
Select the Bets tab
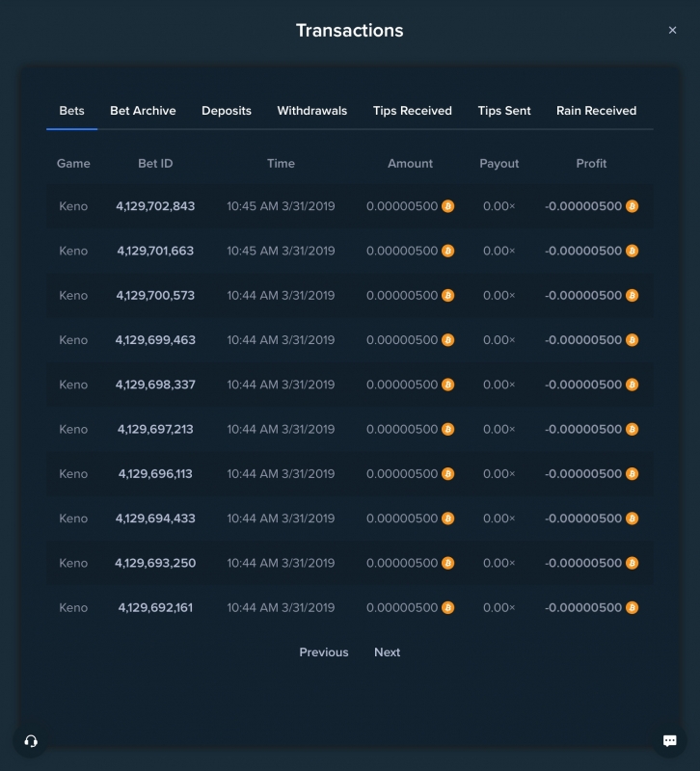71,111
